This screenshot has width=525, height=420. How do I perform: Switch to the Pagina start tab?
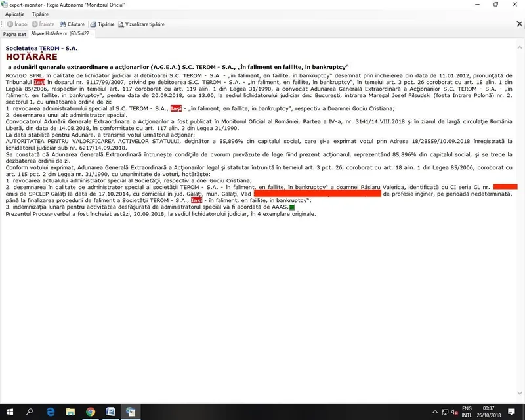pos(14,33)
